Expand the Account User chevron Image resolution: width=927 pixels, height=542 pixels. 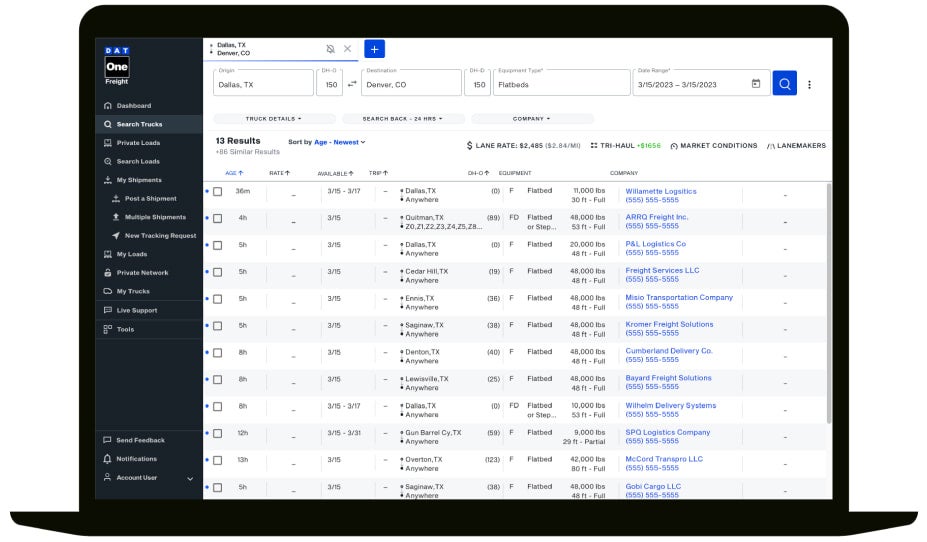(x=190, y=478)
